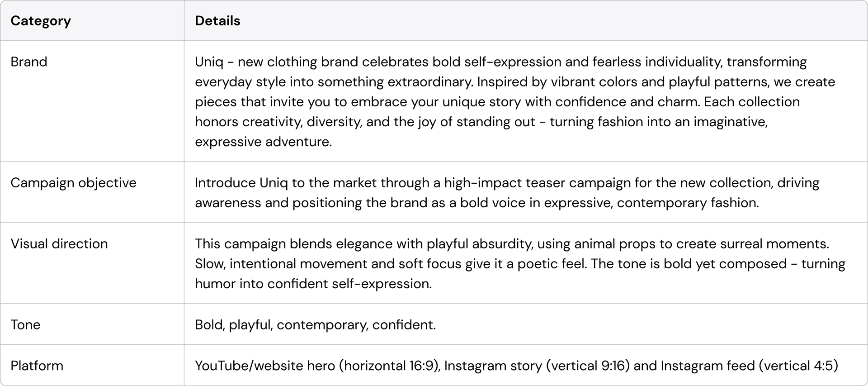
Task: Click "YouTube/website hero" in Platform details
Action: 265,366
